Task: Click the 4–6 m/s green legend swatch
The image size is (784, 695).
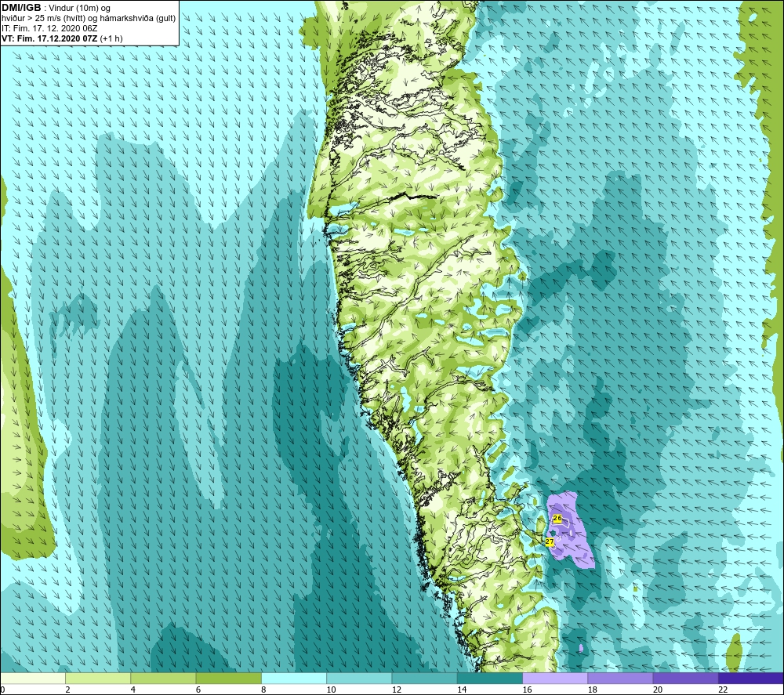Action: (x=164, y=678)
